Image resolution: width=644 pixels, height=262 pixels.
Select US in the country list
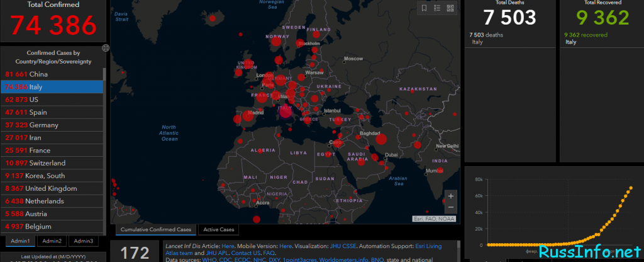(52, 100)
